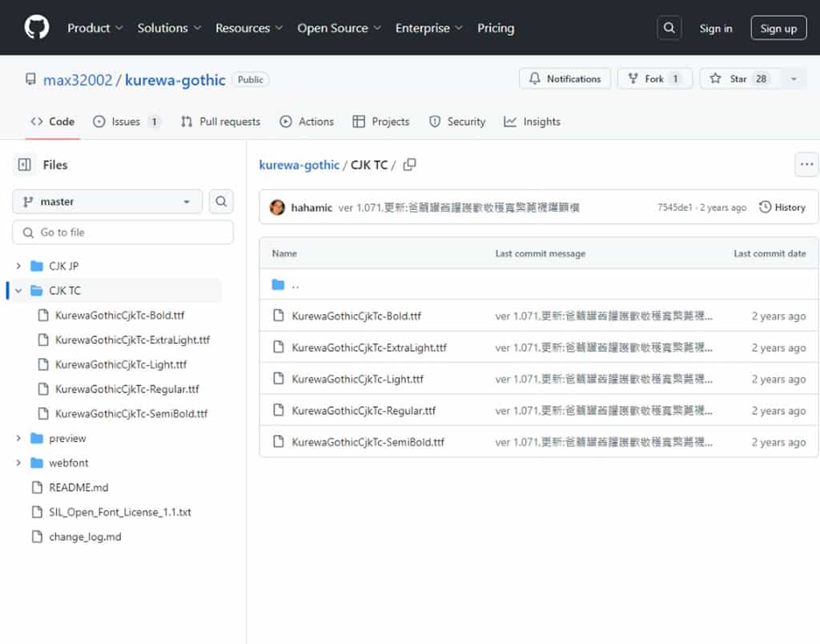Go to the Pricing page
This screenshot has width=820, height=644.
coord(496,28)
